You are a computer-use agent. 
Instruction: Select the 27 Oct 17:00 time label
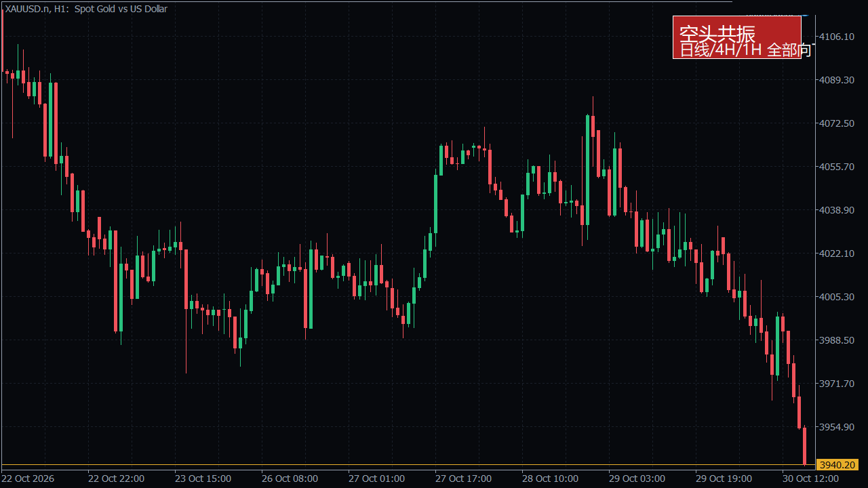[x=463, y=479]
